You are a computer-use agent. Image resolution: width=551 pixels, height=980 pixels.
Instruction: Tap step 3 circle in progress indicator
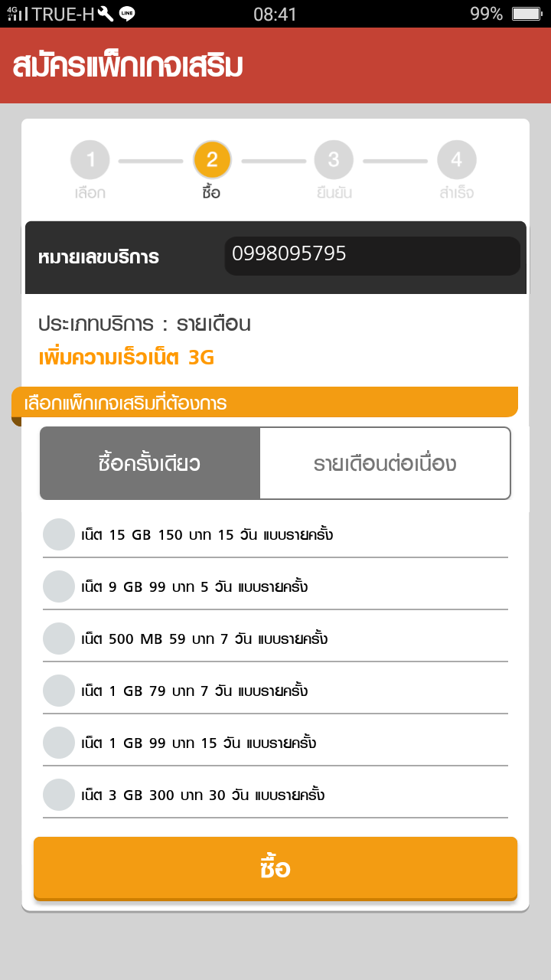click(334, 160)
